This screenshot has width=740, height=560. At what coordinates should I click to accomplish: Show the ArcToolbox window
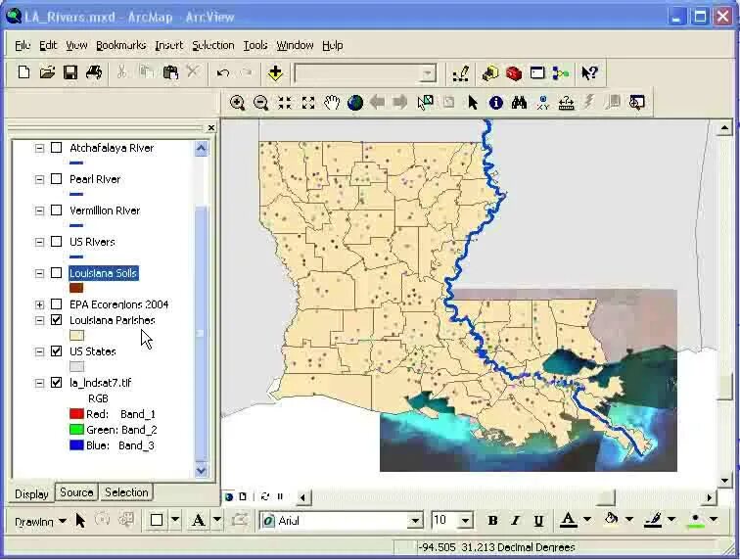point(514,73)
